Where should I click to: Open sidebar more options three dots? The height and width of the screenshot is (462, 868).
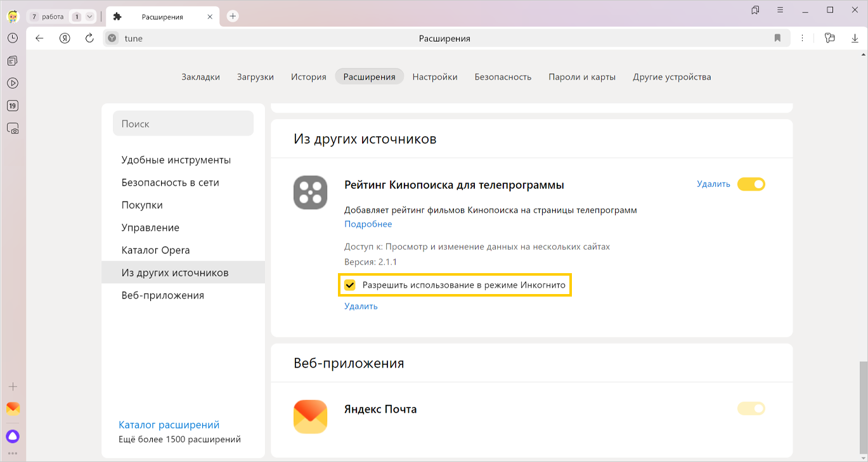(12, 454)
